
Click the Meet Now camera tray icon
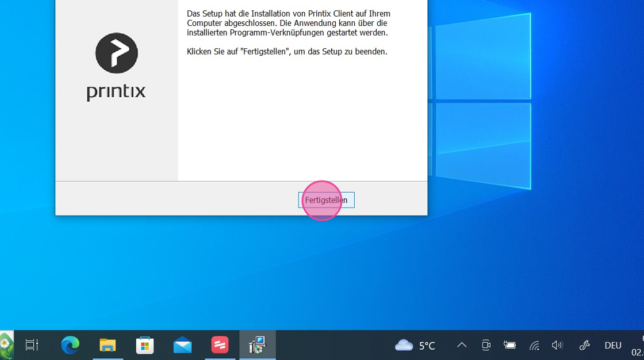click(x=486, y=345)
